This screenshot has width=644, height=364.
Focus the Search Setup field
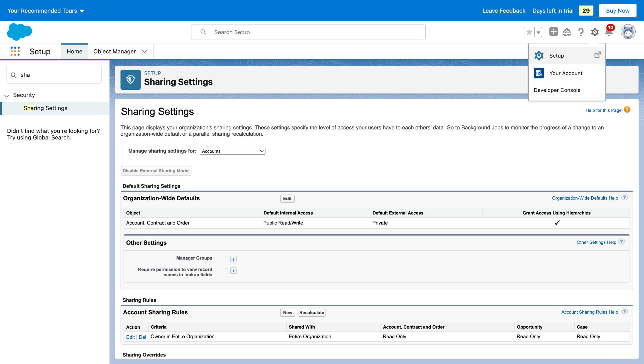308,32
